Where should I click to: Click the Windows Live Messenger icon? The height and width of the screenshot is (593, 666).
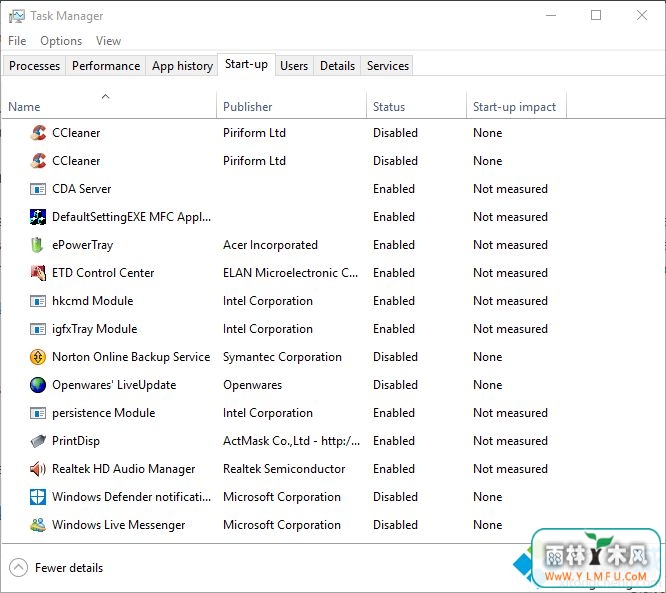click(x=38, y=525)
